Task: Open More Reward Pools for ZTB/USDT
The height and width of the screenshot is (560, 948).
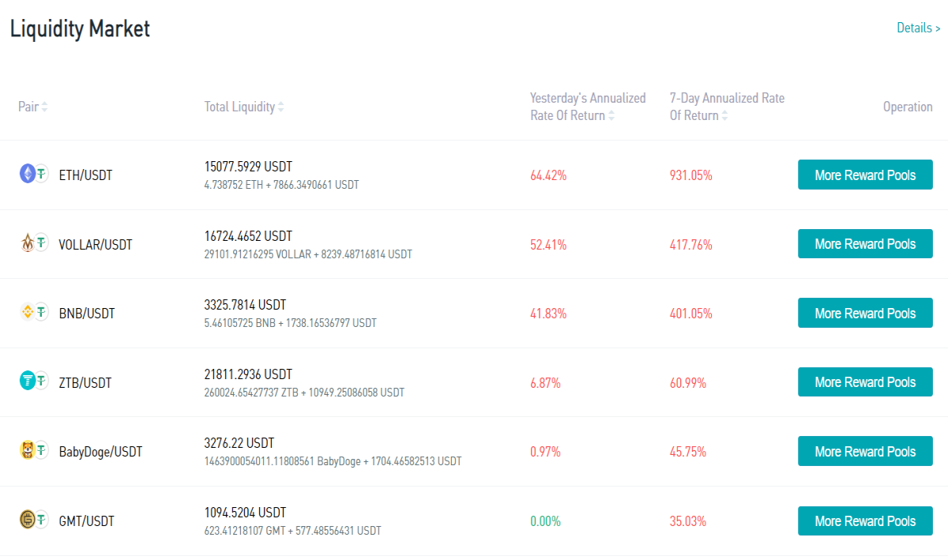Action: (x=865, y=381)
